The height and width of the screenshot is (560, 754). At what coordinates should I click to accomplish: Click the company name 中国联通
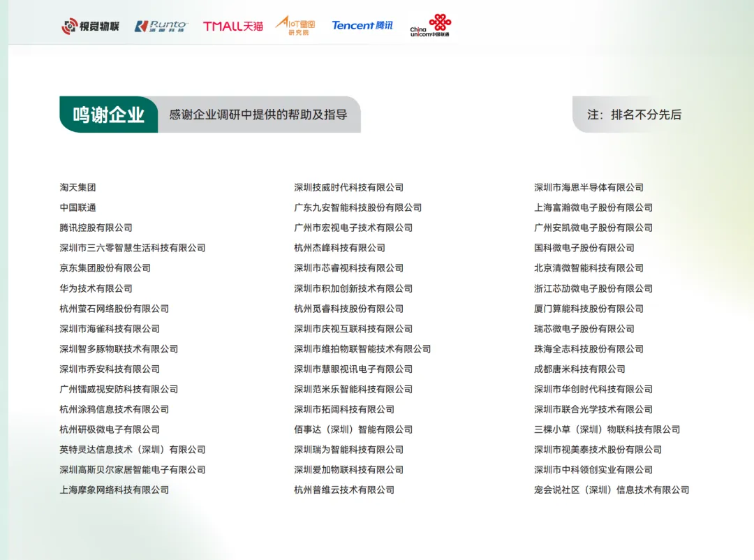tap(78, 207)
